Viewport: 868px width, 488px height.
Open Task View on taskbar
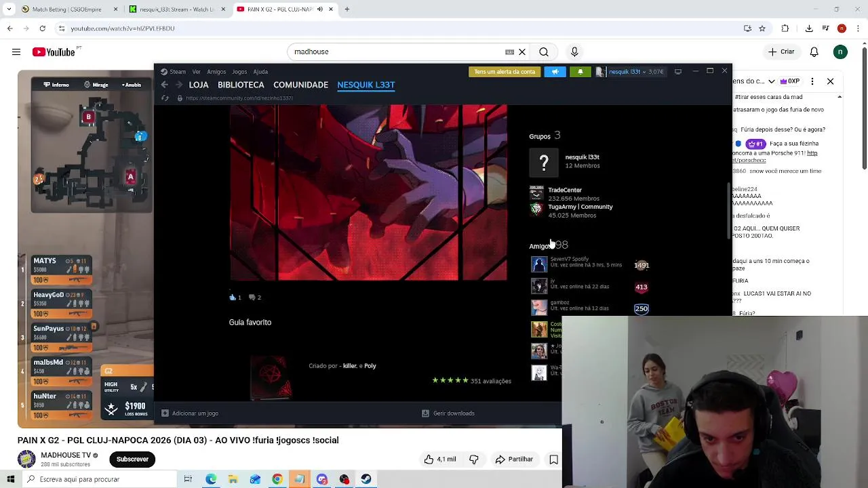click(188, 479)
